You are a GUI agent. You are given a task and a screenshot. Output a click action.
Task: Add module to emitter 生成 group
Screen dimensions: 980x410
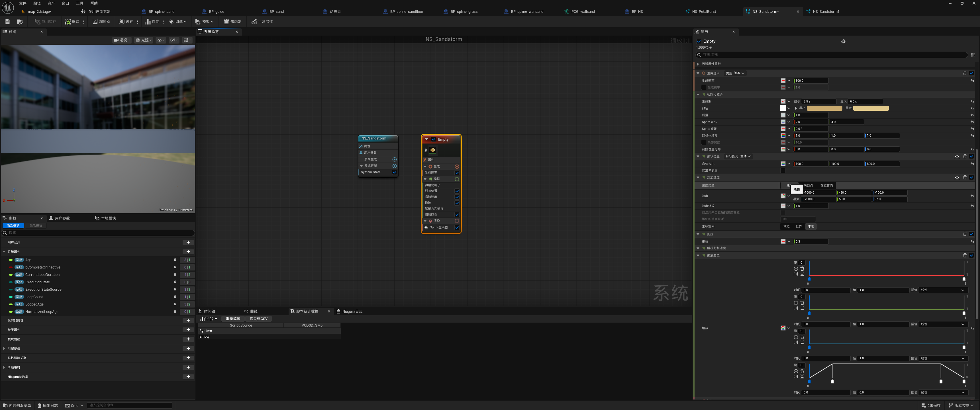coord(456,167)
